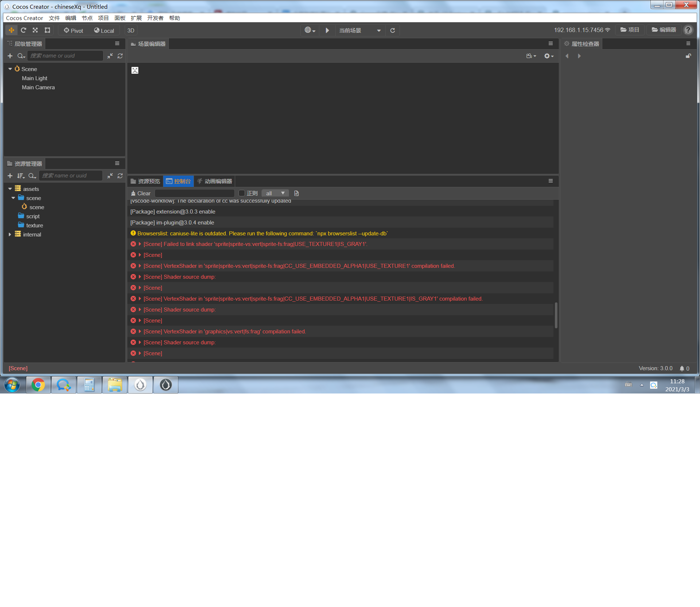This screenshot has height=607, width=700.
Task: Enable the 正则 regex checkbox
Action: click(x=241, y=193)
